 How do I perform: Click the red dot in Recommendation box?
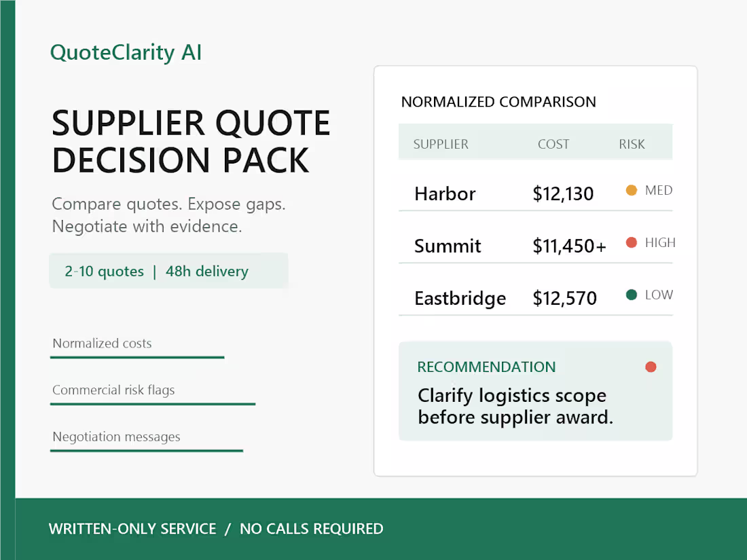(651, 367)
